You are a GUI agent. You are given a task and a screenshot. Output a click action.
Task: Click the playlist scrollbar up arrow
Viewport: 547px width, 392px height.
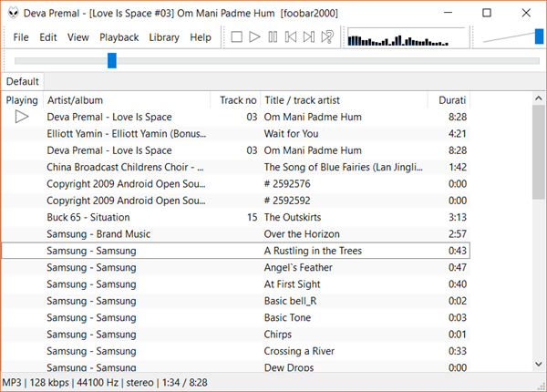pyautogui.click(x=539, y=98)
